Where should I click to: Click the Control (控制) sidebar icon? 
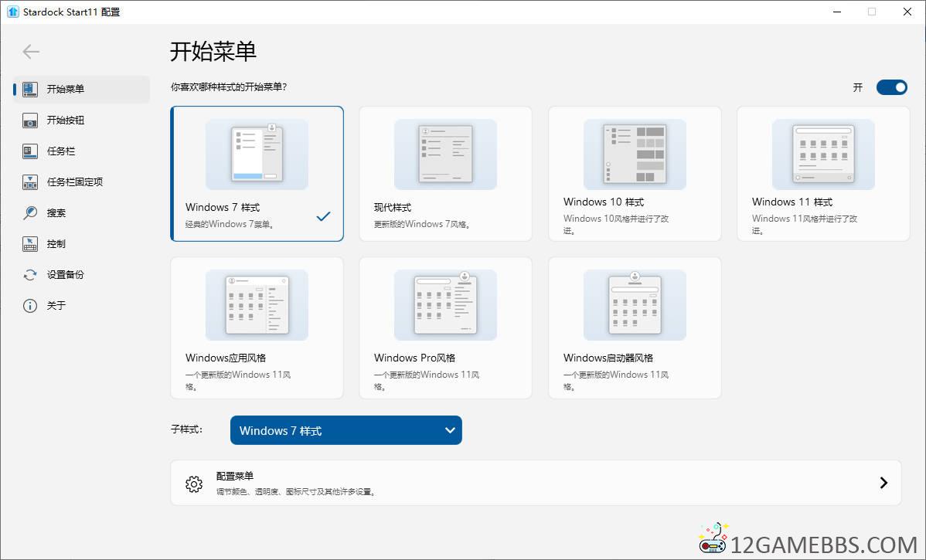pos(30,244)
